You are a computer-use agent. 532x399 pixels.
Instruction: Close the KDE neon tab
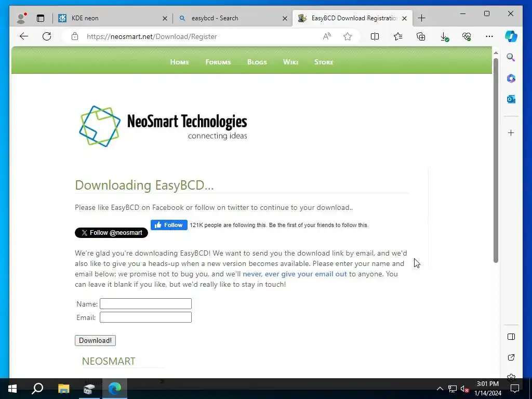[x=165, y=18]
